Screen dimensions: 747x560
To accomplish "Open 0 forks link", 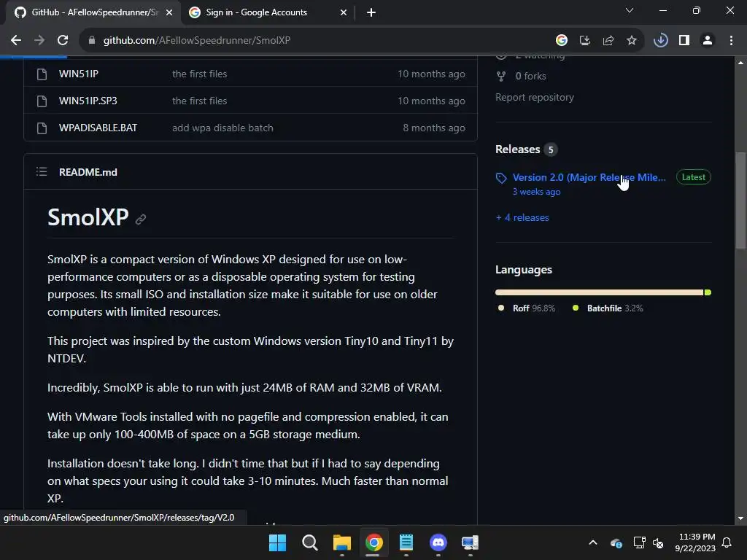I will coord(531,76).
